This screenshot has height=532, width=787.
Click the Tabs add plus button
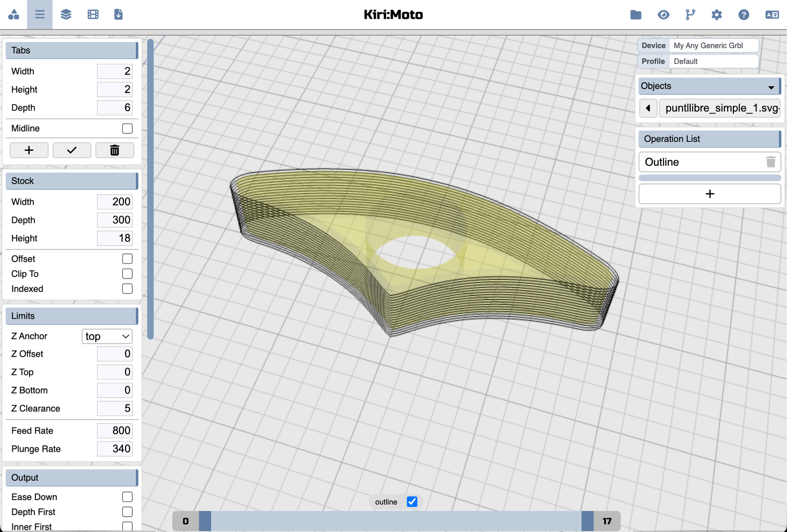29,150
